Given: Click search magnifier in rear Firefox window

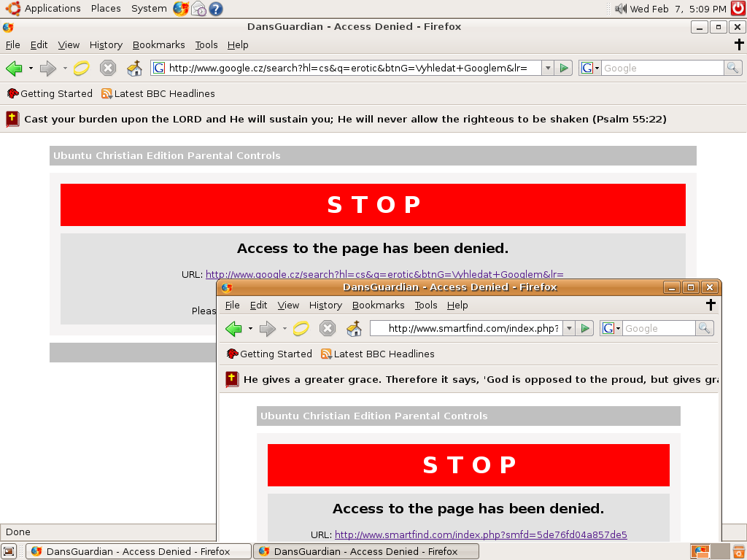Looking at the screenshot, I should pyautogui.click(x=732, y=68).
